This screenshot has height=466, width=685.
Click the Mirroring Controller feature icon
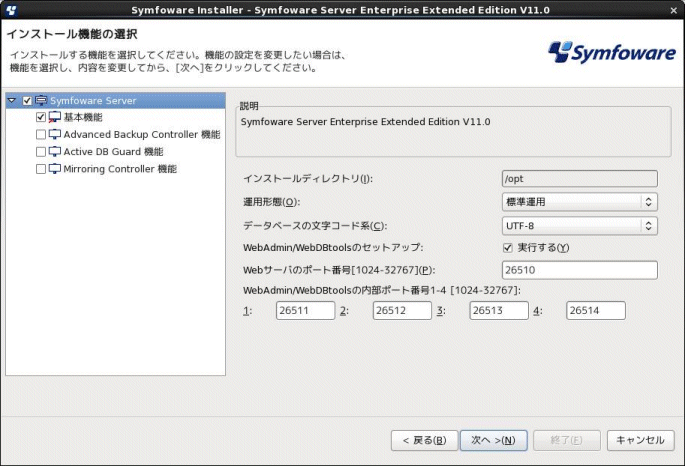[x=55, y=169]
